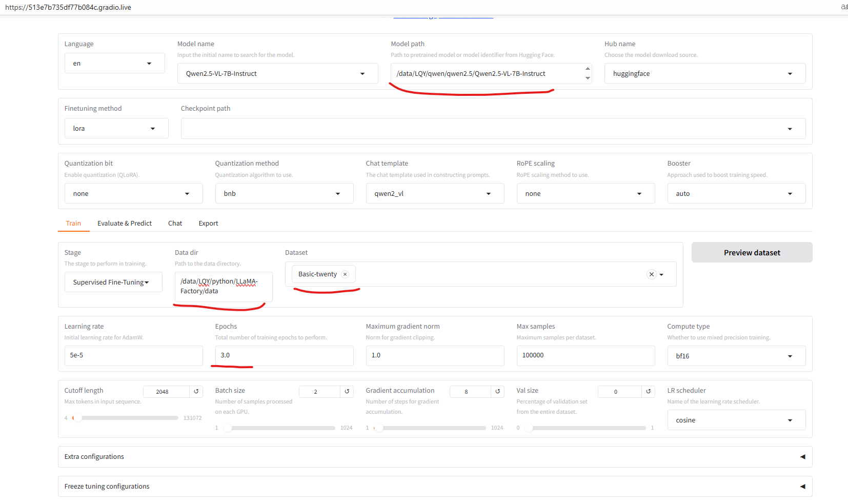Open the Model name dropdown
Image resolution: width=848 pixels, height=504 pixels.
pos(278,73)
